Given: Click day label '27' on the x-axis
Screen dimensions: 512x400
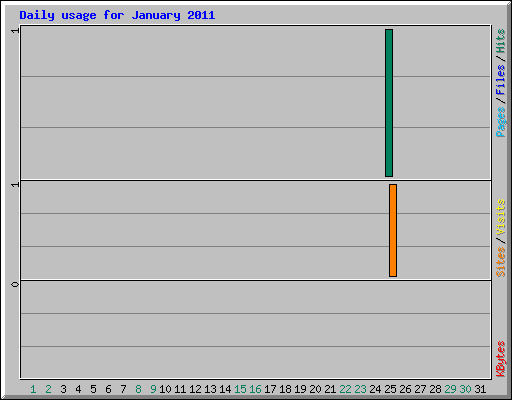Looking at the screenshot, I should click(420, 389).
